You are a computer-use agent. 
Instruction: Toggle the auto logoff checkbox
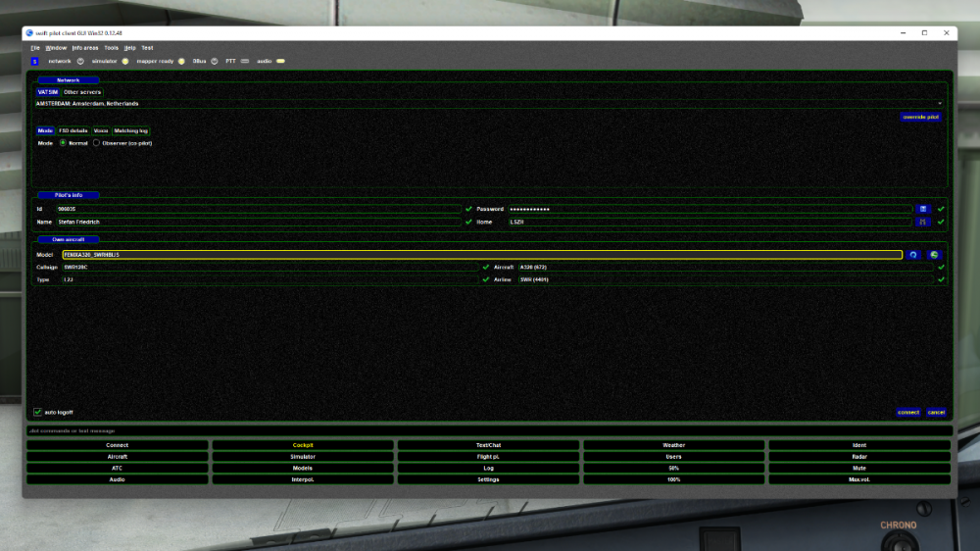pyautogui.click(x=37, y=412)
